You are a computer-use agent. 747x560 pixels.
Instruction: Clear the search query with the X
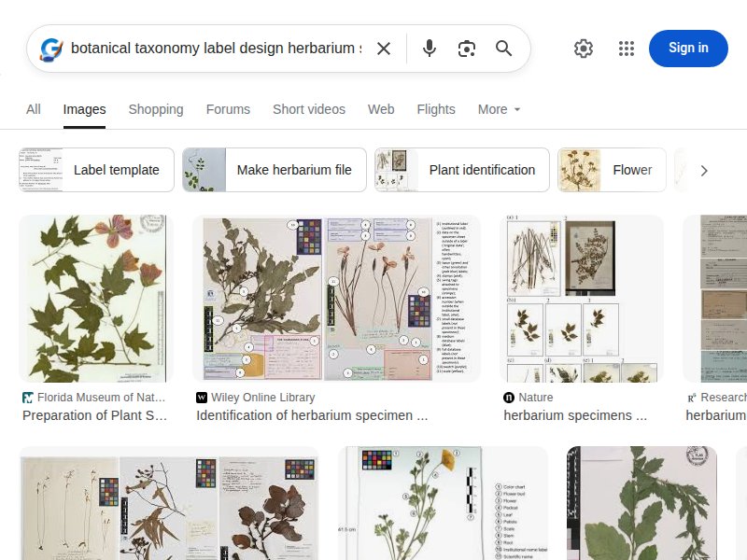[383, 48]
